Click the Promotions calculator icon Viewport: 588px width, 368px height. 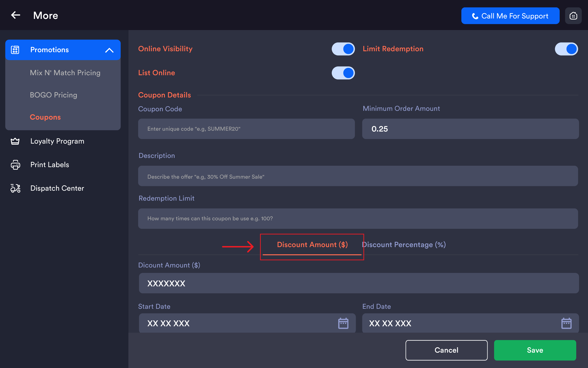pyautogui.click(x=15, y=50)
